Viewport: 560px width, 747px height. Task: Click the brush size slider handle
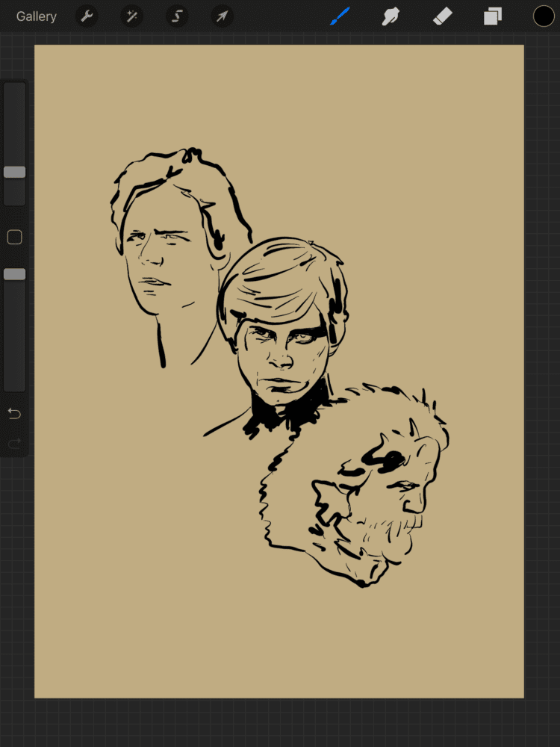pyautogui.click(x=15, y=172)
